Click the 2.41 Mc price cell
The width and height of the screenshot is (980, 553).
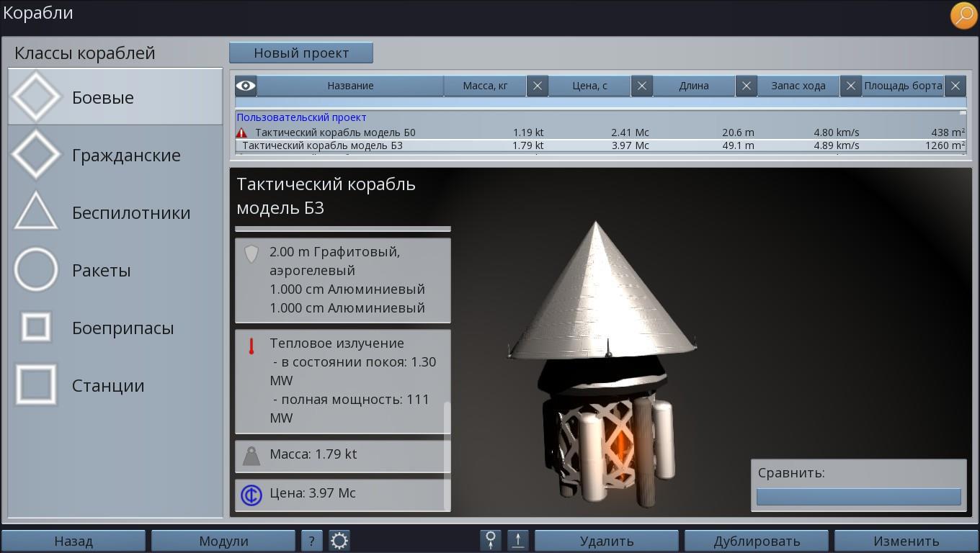coord(630,132)
